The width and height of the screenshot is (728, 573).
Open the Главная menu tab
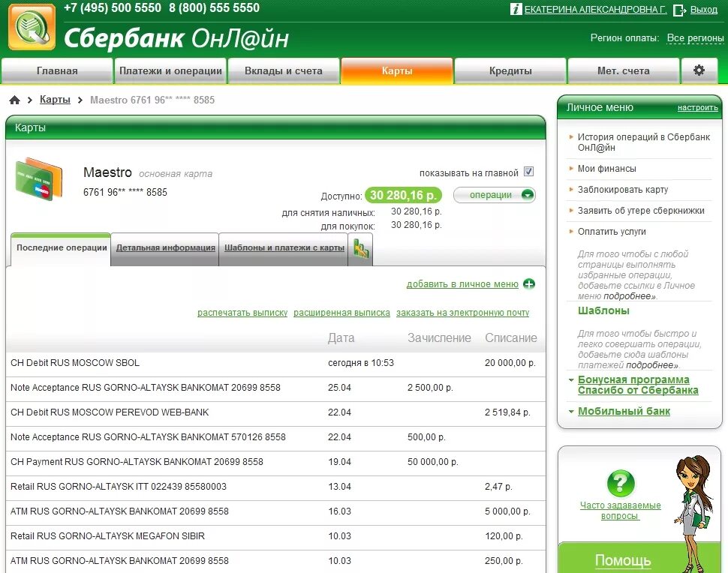57,70
